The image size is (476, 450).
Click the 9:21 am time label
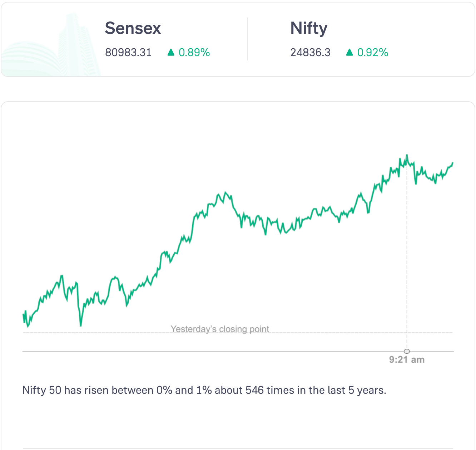(407, 360)
